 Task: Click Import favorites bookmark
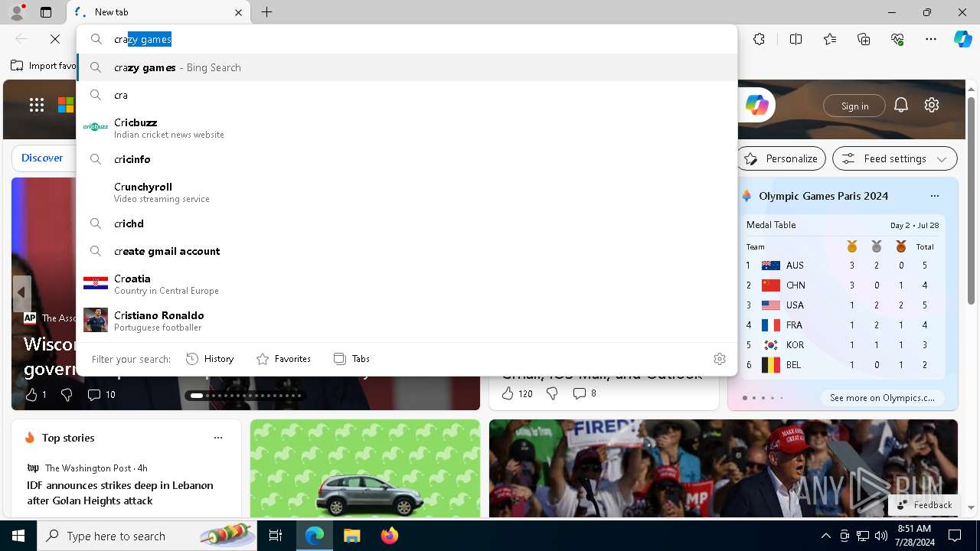tap(44, 66)
